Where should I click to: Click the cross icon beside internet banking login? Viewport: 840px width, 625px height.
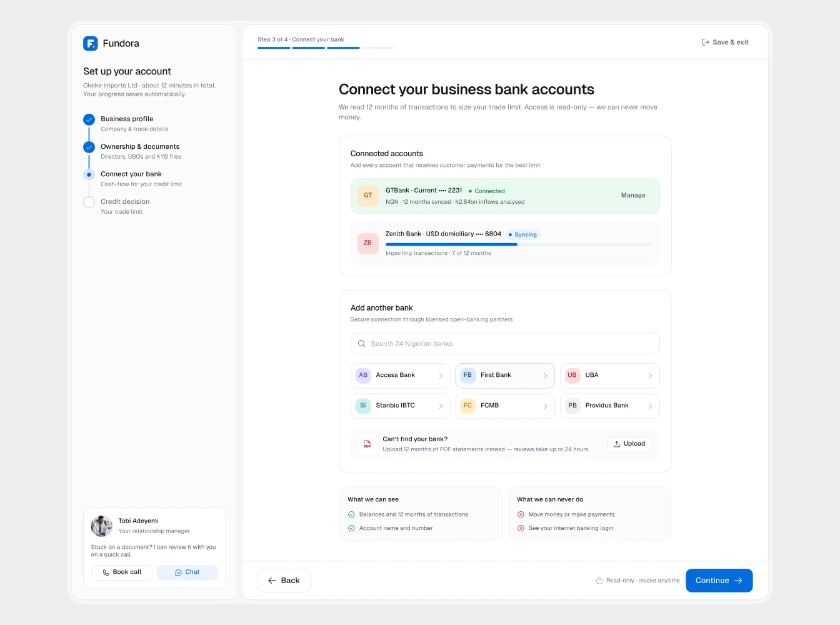(x=521, y=529)
